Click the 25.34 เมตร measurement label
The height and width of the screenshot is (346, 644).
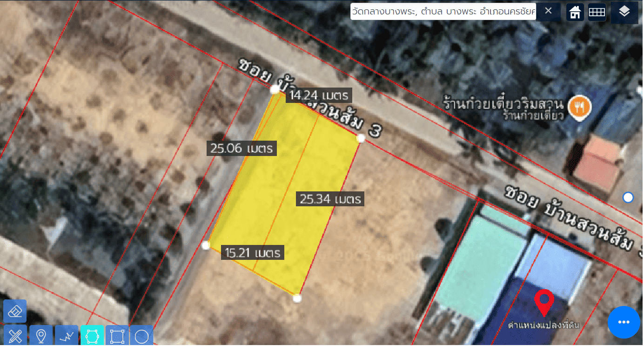pos(330,199)
